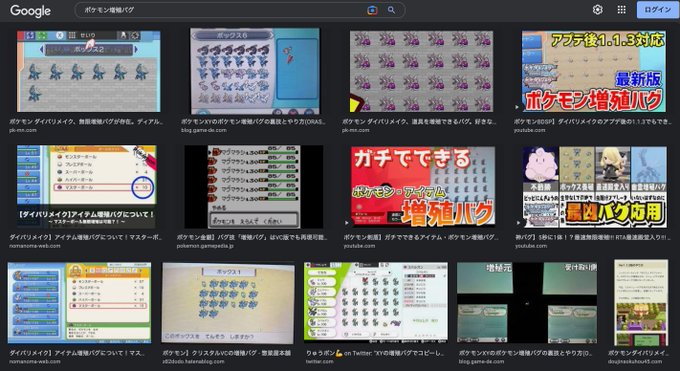Open the 最凶バグ応用 video thumbnail
This screenshot has width=680, height=371.
[x=595, y=187]
